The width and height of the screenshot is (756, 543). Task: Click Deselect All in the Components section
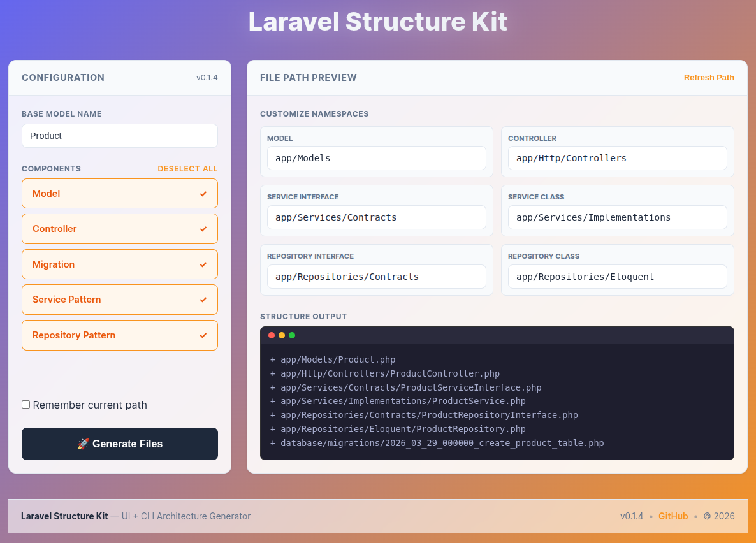(187, 168)
